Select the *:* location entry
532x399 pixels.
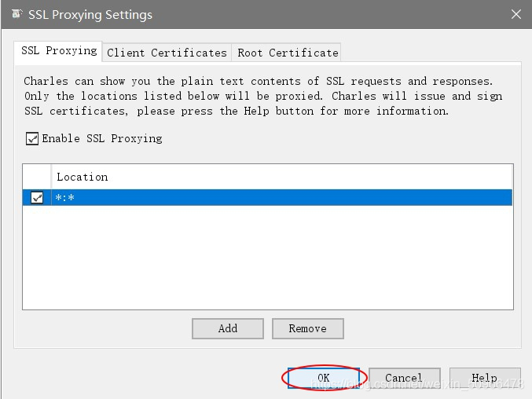tap(267, 197)
